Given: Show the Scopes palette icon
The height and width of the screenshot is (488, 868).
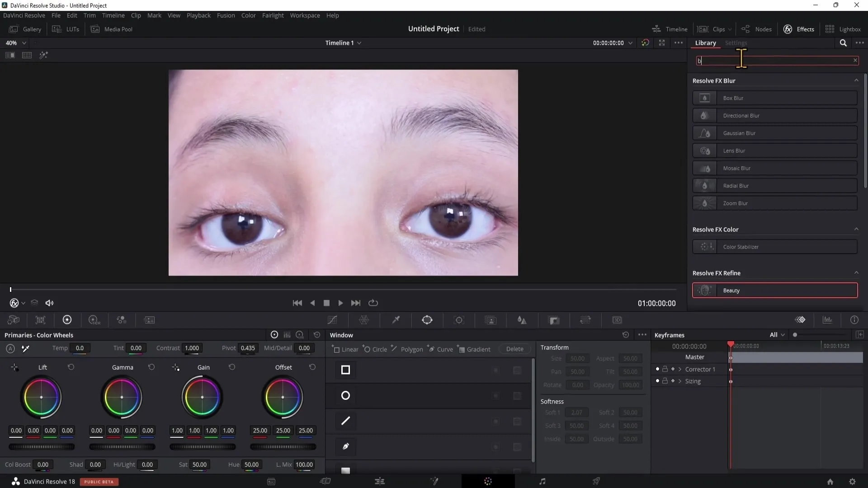Looking at the screenshot, I should click(x=827, y=320).
